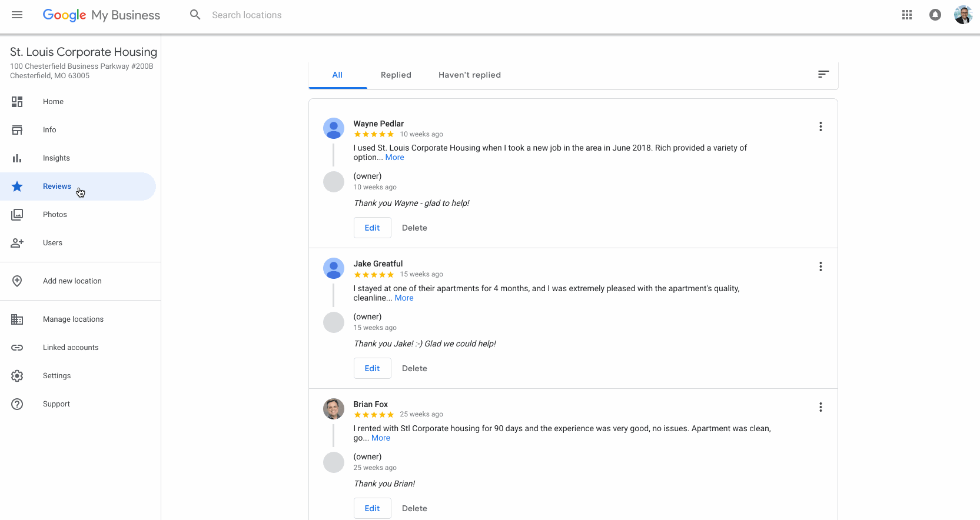Edit the reply to Jake Greatful

pyautogui.click(x=372, y=368)
